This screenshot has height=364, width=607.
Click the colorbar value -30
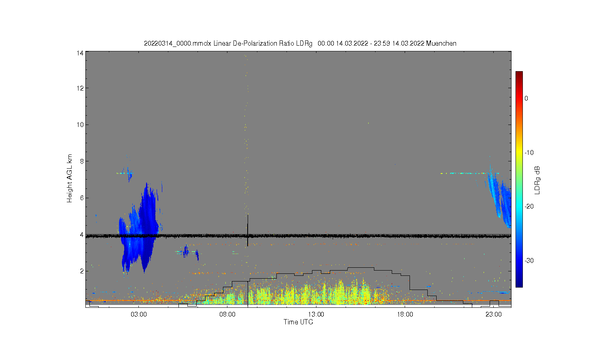tap(529, 260)
